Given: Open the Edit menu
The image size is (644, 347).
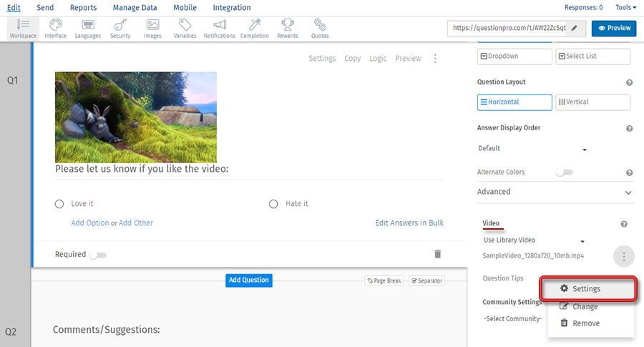Looking at the screenshot, I should (14, 7).
